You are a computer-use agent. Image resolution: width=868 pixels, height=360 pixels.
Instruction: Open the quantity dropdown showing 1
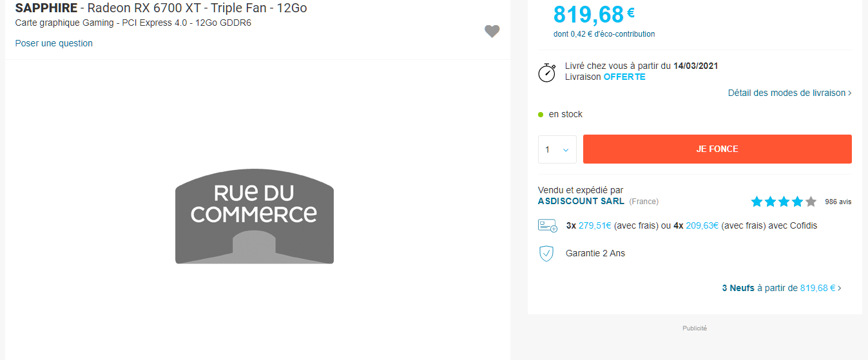pyautogui.click(x=557, y=149)
